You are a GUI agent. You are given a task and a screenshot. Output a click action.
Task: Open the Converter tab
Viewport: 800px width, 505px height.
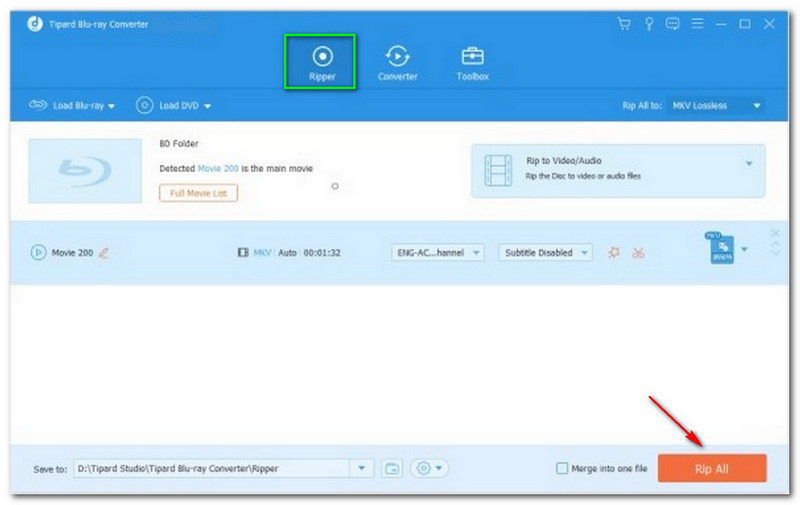coord(397,62)
